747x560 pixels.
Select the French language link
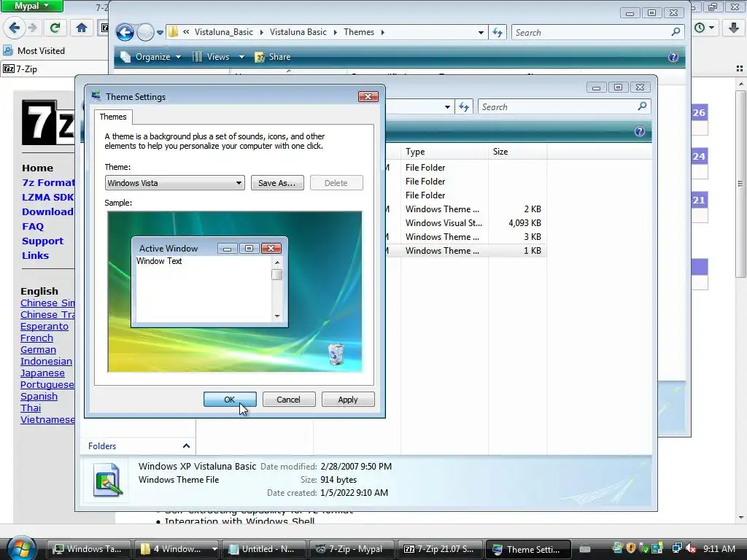36,338
